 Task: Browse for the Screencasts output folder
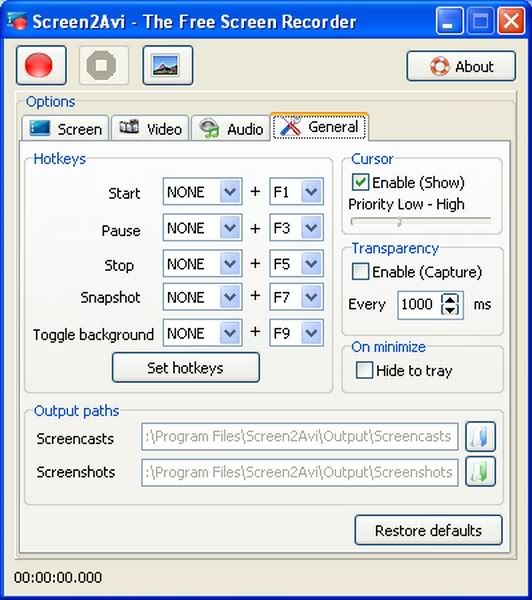coord(480,437)
